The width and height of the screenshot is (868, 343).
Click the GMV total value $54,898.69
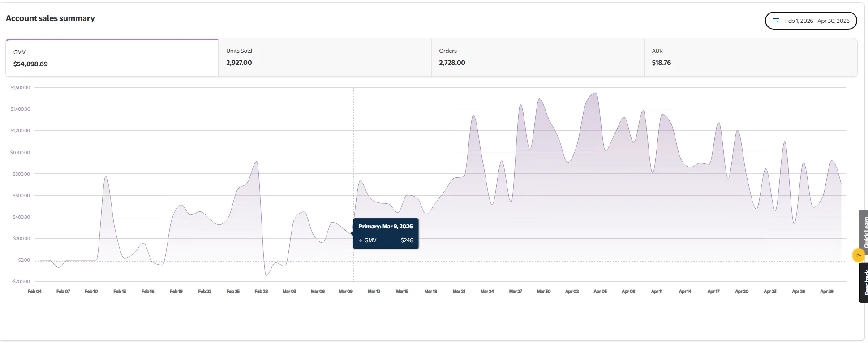click(30, 64)
